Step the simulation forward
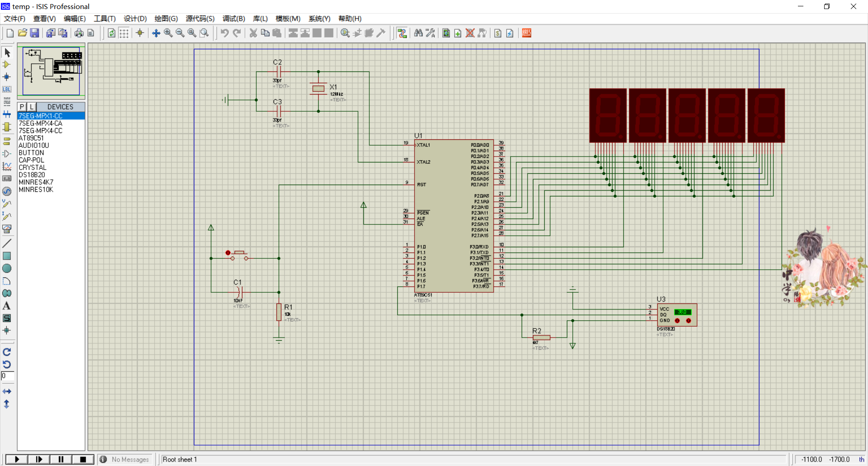The image size is (868, 466). (39, 459)
